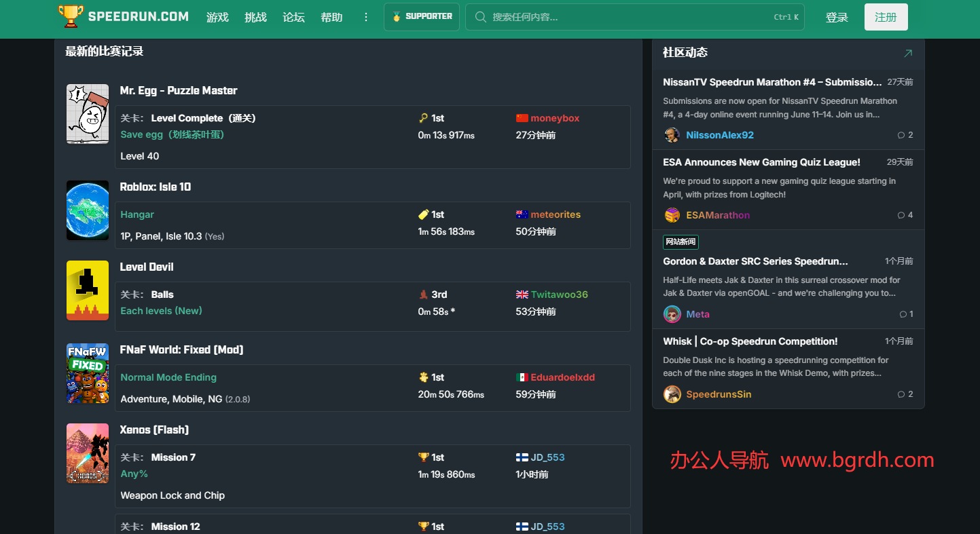
Task: View JD_553 profile in Mission 7 row
Action: coord(548,457)
